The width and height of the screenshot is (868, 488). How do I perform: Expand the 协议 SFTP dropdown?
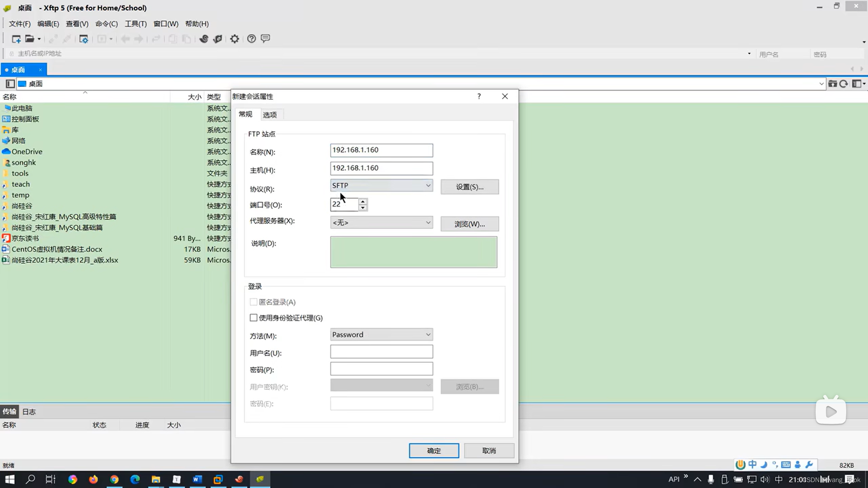[381, 185]
